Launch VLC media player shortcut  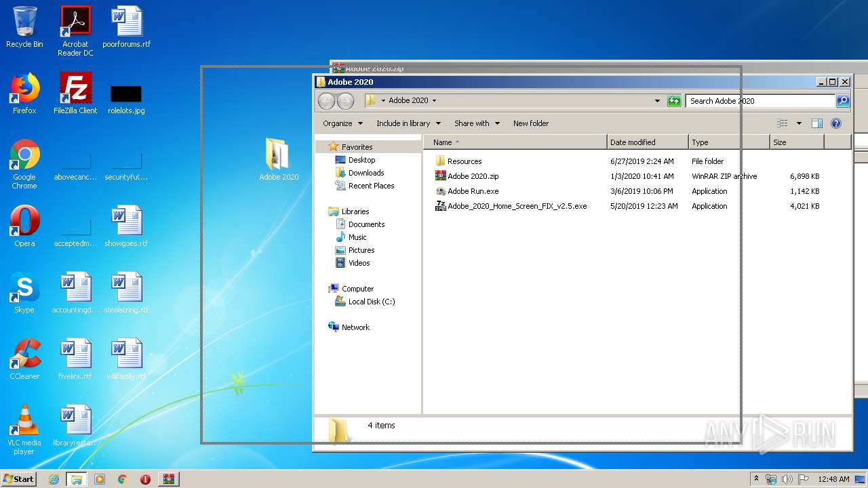coord(24,430)
